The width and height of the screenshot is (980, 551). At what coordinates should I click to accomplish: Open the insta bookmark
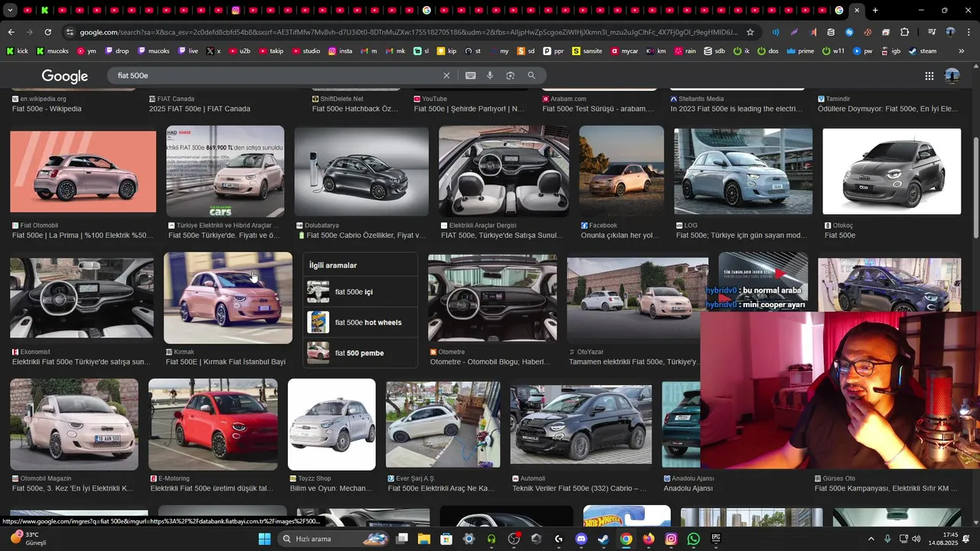point(340,51)
